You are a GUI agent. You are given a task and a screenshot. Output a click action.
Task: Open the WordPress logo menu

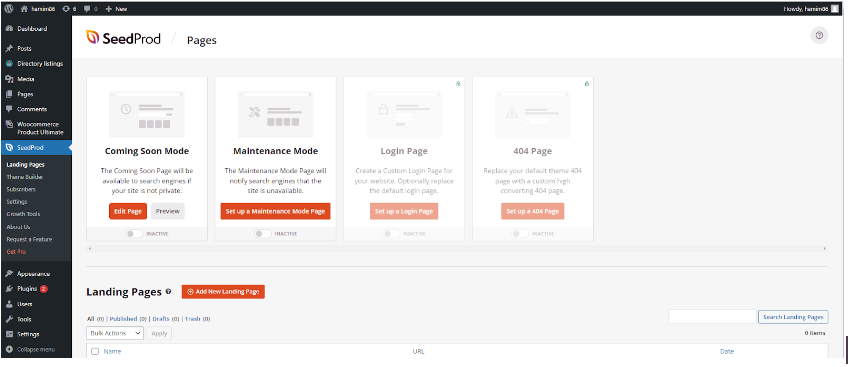[x=9, y=9]
